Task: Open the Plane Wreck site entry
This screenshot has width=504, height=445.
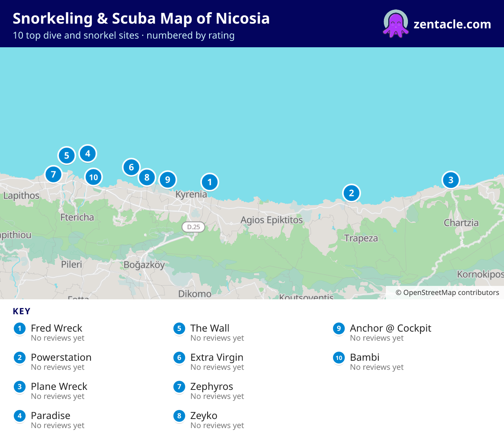Action: [x=59, y=386]
